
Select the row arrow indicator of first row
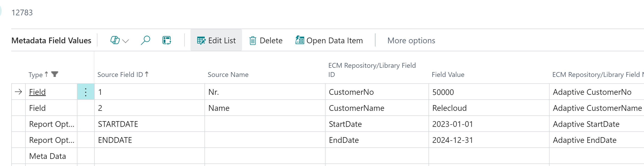point(18,92)
